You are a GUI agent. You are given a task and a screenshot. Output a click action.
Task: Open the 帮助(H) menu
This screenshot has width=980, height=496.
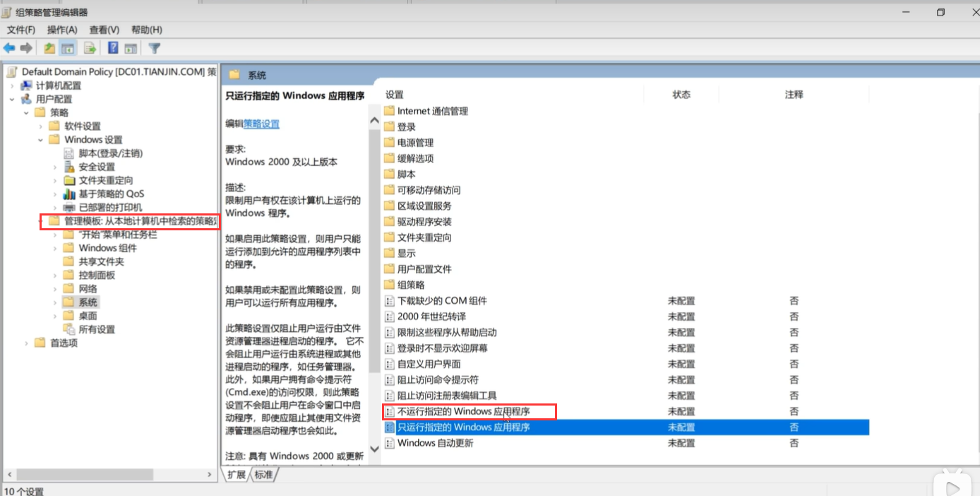147,30
